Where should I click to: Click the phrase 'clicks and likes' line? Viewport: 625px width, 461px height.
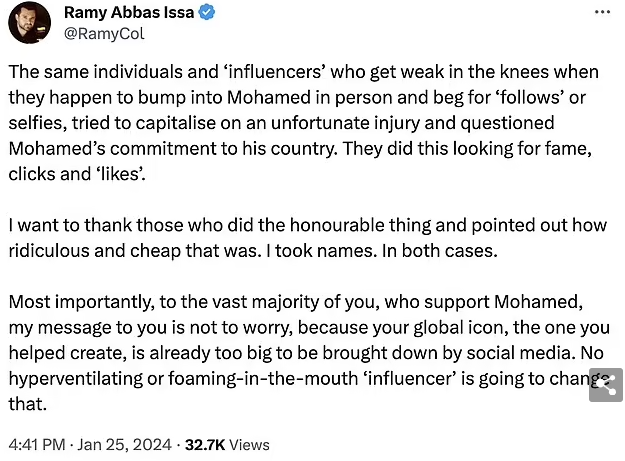pyautogui.click(x=74, y=173)
